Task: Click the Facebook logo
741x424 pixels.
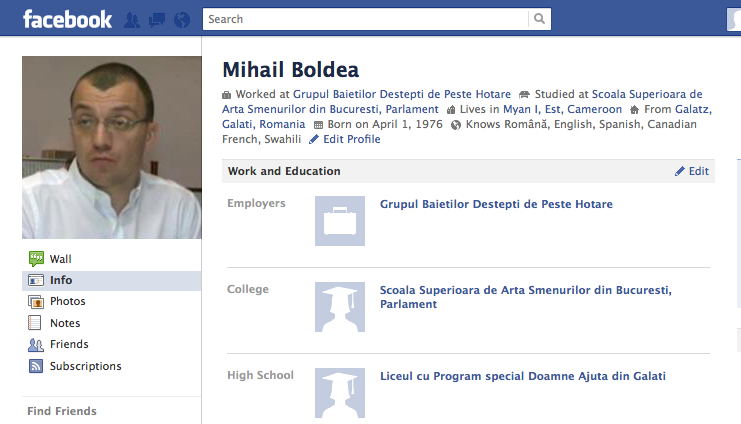Action: pyautogui.click(x=67, y=19)
